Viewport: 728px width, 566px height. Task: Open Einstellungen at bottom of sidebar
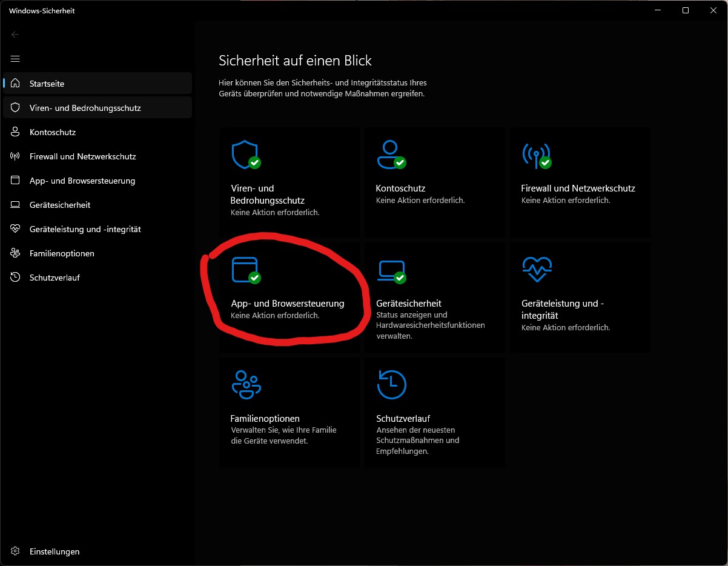98,551
